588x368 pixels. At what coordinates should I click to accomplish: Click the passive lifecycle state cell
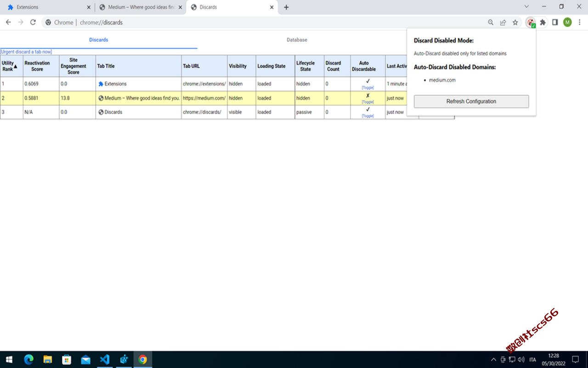(309, 112)
